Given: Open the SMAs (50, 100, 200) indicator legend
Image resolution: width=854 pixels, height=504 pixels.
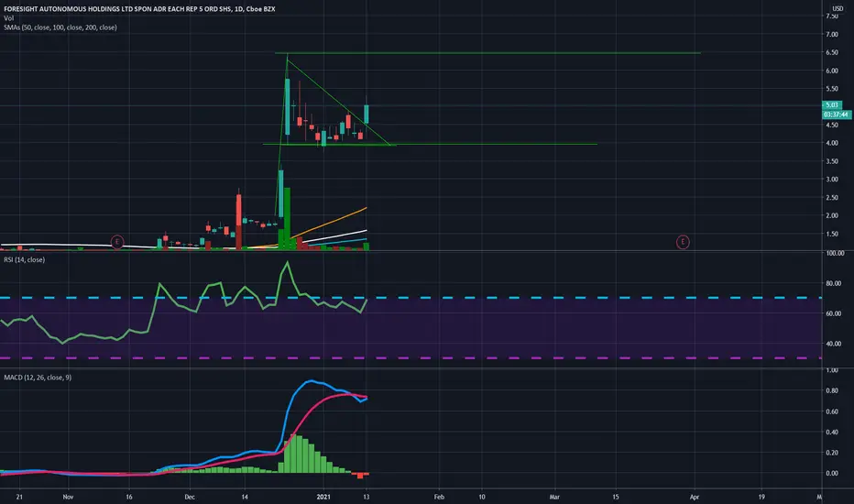Looking at the screenshot, I should 60,27.
